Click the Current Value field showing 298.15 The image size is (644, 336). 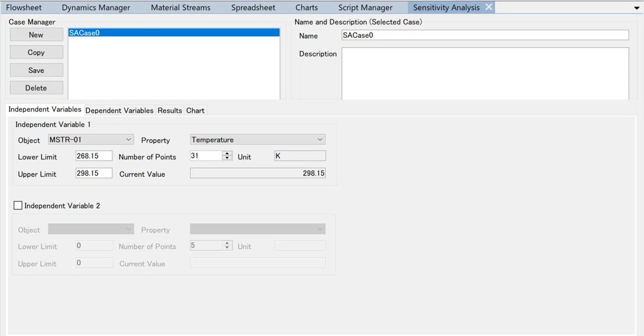click(258, 173)
